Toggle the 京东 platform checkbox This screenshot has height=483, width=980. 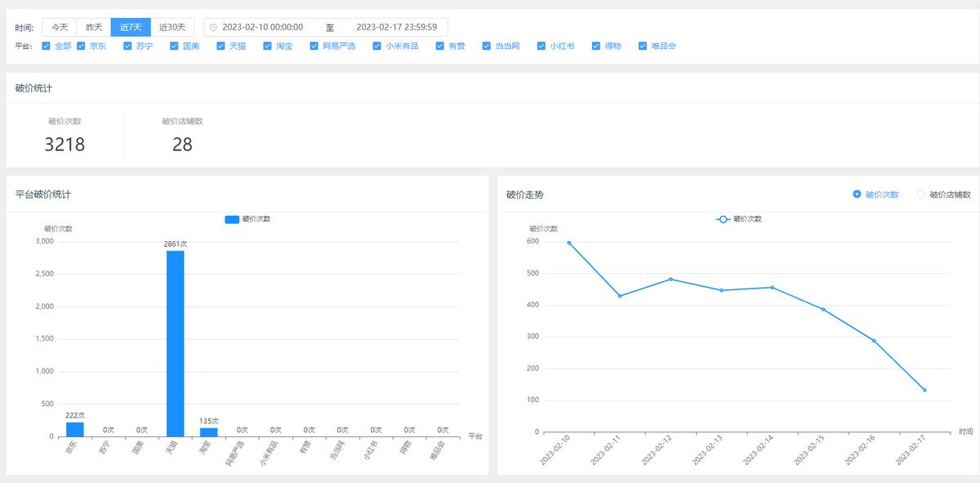(82, 46)
